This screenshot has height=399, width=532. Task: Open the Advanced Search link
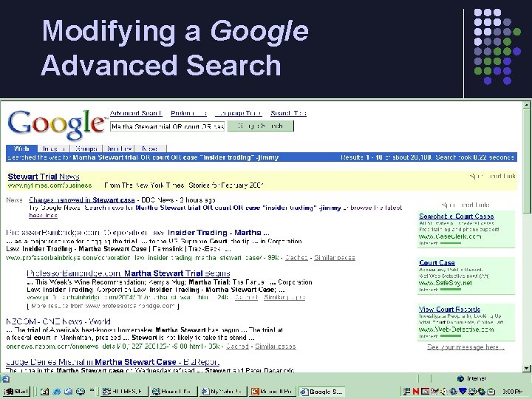pos(136,113)
